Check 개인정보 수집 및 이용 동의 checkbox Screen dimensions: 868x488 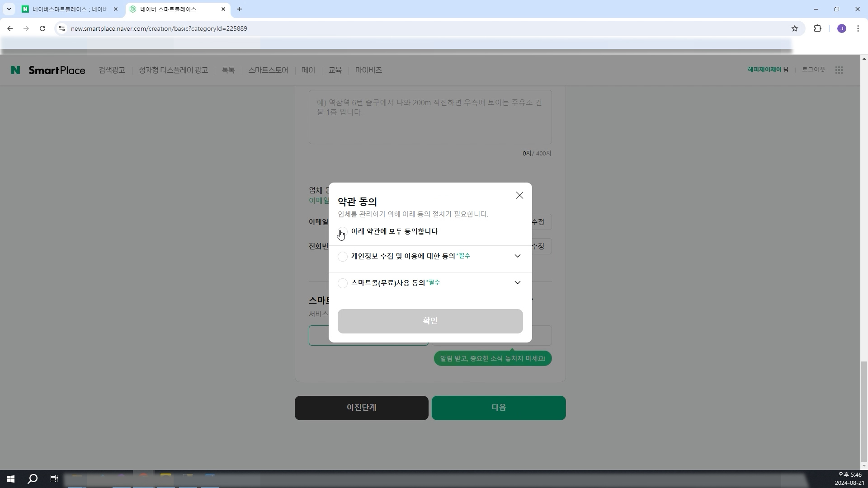343,257
